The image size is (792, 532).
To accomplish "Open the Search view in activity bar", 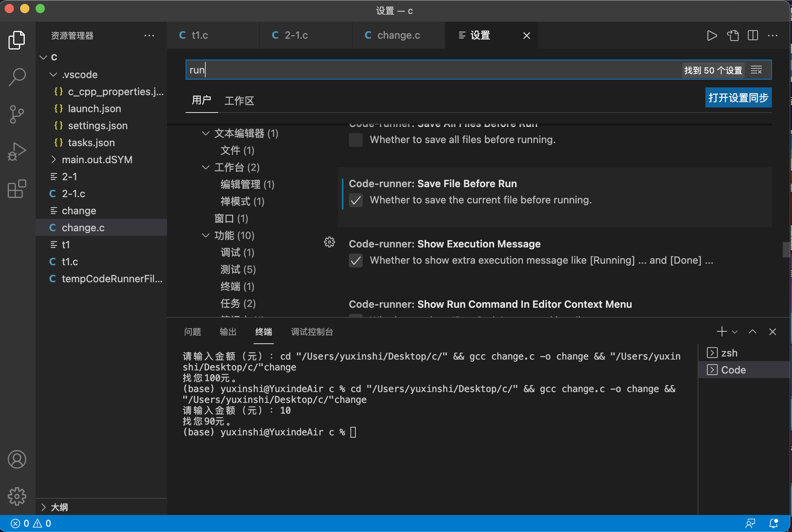I will coord(17,77).
